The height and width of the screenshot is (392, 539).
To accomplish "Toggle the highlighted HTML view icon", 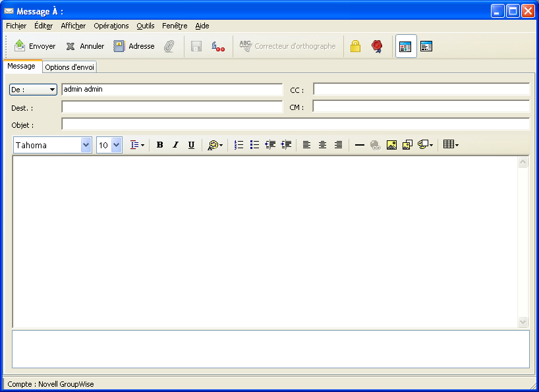I will (x=406, y=46).
